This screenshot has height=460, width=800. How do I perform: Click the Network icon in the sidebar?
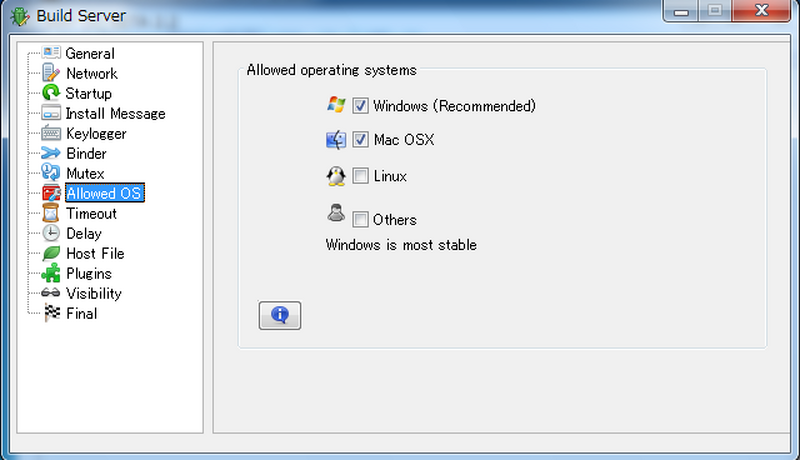pos(51,74)
